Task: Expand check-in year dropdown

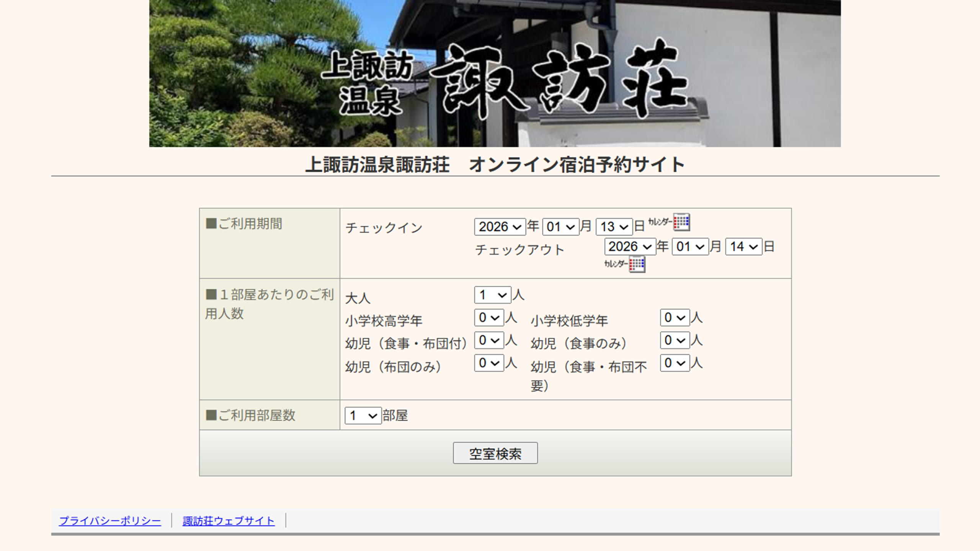Action: click(500, 227)
